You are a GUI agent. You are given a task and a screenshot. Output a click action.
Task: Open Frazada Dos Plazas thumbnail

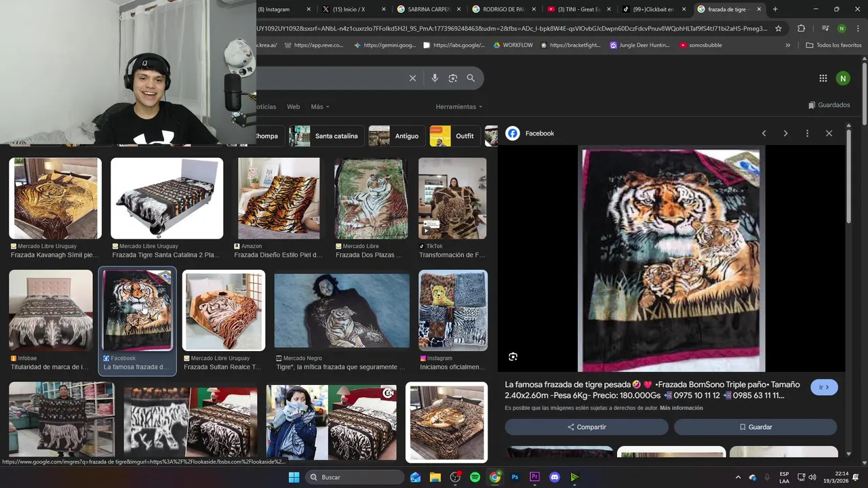(371, 199)
